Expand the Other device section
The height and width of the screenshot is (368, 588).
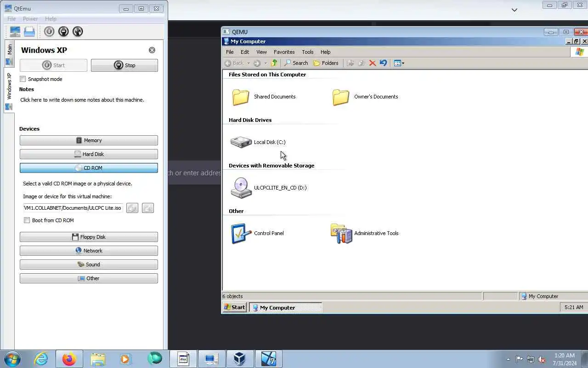(x=89, y=278)
